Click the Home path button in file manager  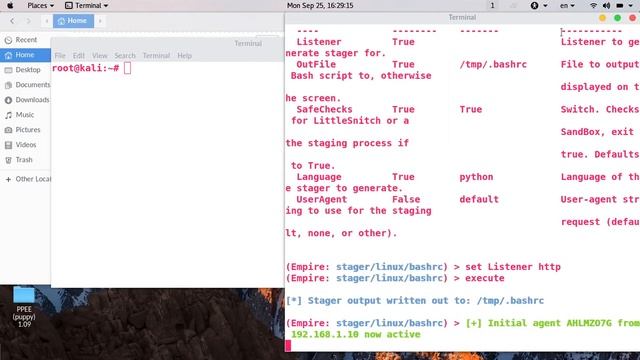[x=73, y=21]
